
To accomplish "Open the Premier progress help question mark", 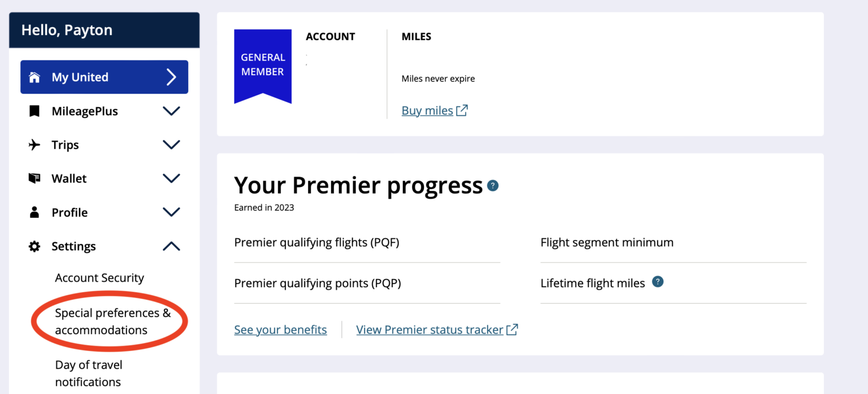I will click(x=492, y=185).
